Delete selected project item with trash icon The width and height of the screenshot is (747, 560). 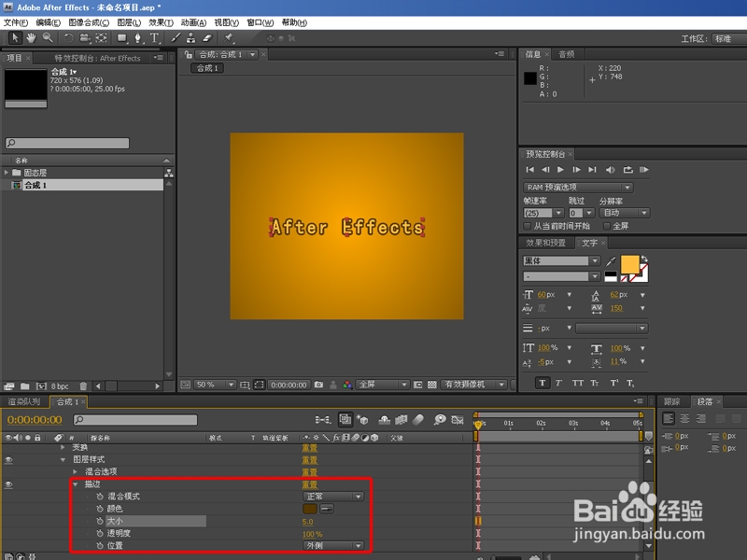(x=83, y=386)
